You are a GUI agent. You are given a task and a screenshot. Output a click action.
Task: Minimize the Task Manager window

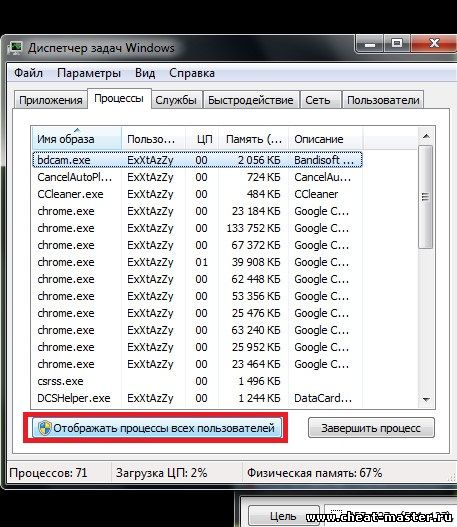click(370, 44)
